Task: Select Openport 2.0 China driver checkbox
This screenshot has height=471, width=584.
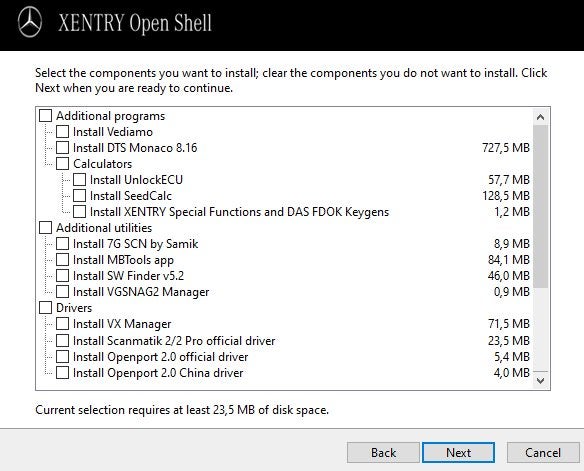Action: [x=62, y=373]
